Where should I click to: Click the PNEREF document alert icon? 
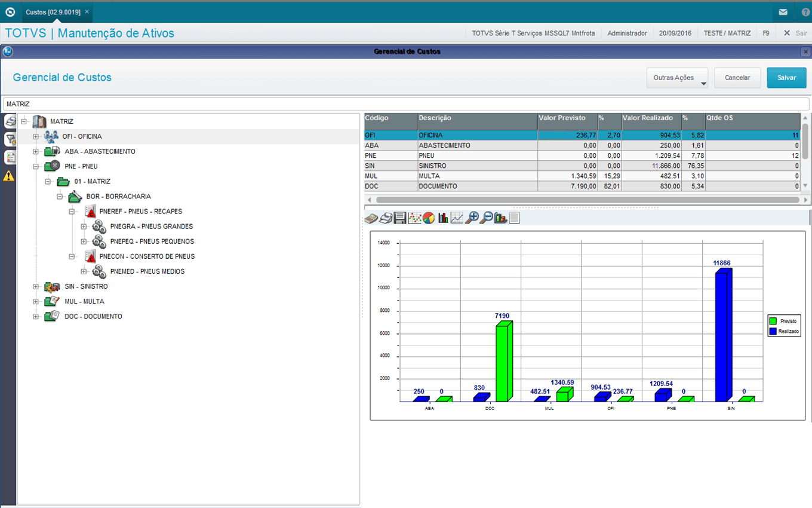[x=90, y=212]
